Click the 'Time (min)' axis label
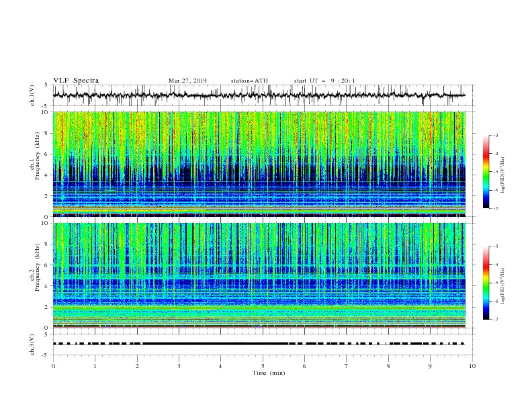 [x=269, y=373]
